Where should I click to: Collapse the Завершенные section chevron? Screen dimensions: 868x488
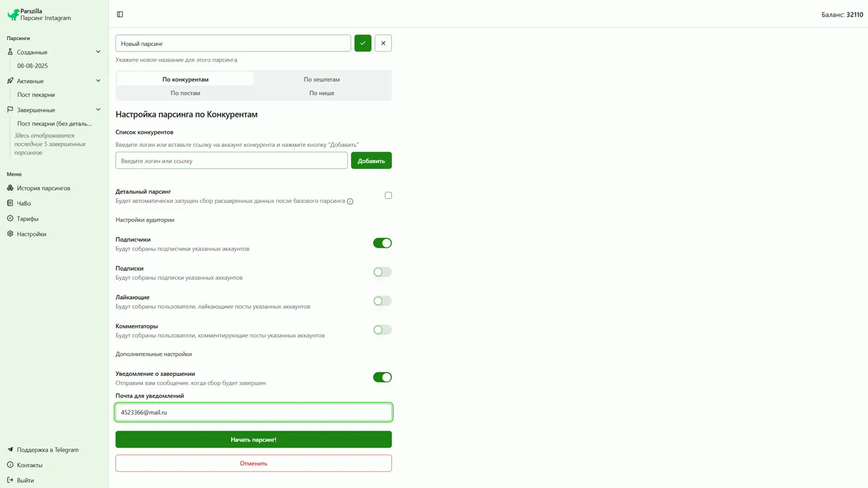[98, 110]
